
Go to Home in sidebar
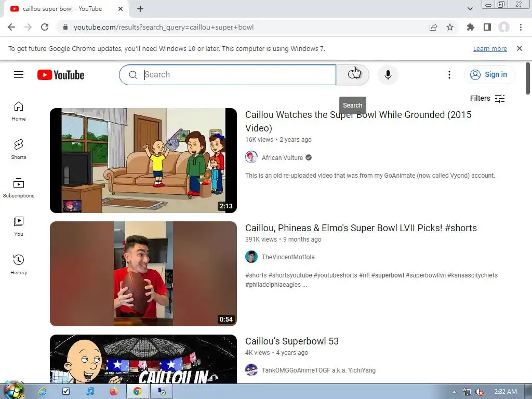pos(19,112)
